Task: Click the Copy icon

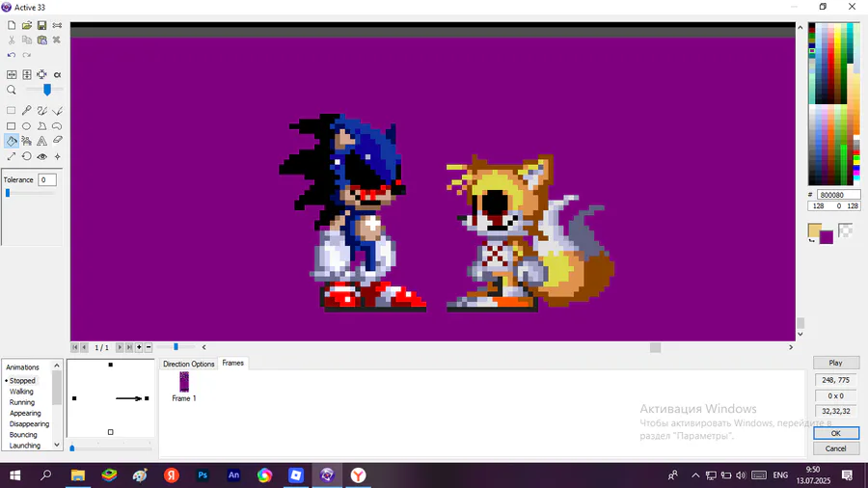Action: [x=27, y=40]
